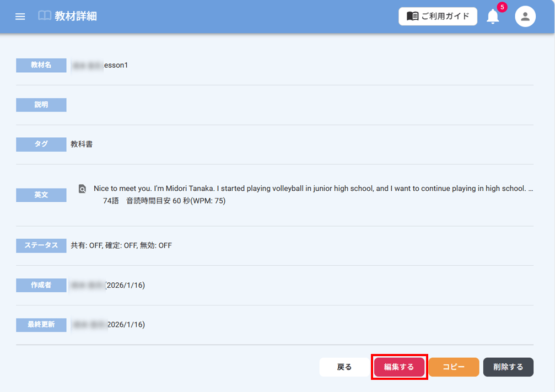Viewport: 555px width, 392px height.
Task: Open the ご利用ガイド user guide
Action: click(438, 17)
